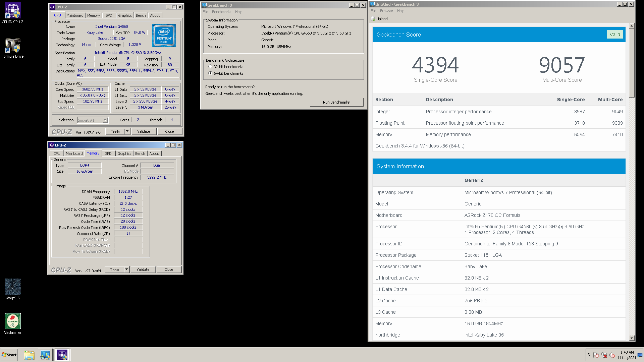
Task: Click the Uncore Frequency value 3292.2 MHz
Action: (157, 177)
